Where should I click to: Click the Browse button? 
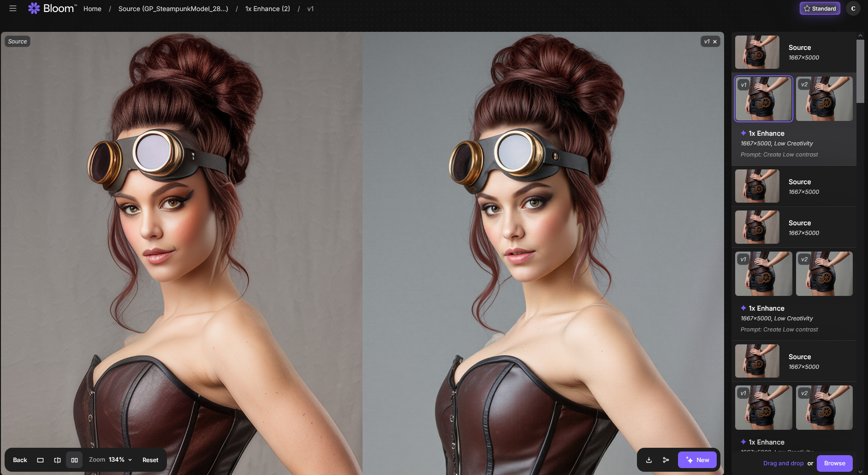834,463
